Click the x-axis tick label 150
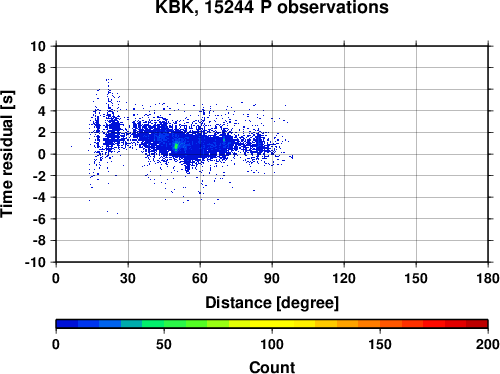The width and height of the screenshot is (500, 374). [x=416, y=278]
